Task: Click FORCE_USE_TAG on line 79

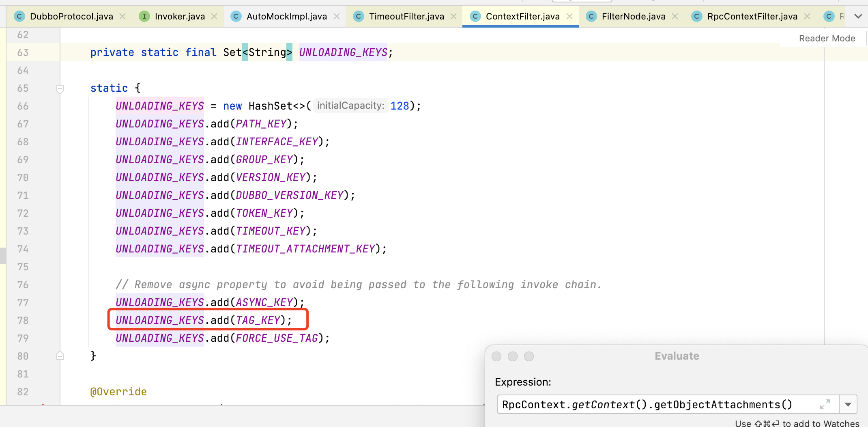Action: coord(277,338)
